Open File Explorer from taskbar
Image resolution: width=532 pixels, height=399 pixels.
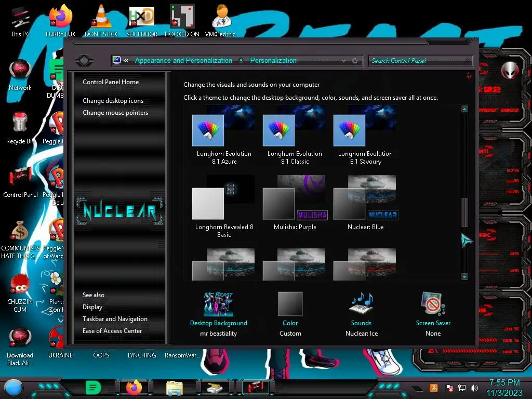click(175, 388)
